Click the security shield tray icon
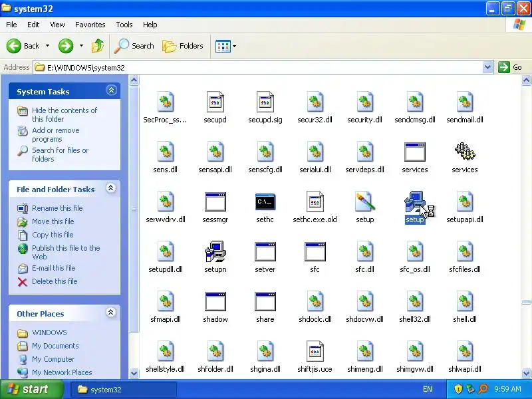Viewport: 532px width, 399px height. click(458, 389)
